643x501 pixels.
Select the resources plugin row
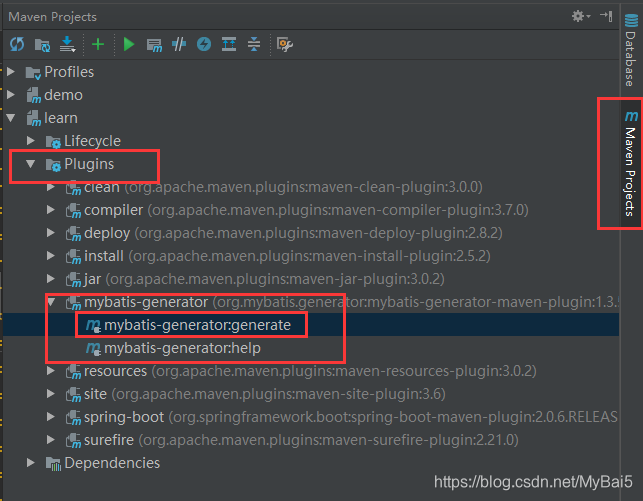click(x=310, y=371)
